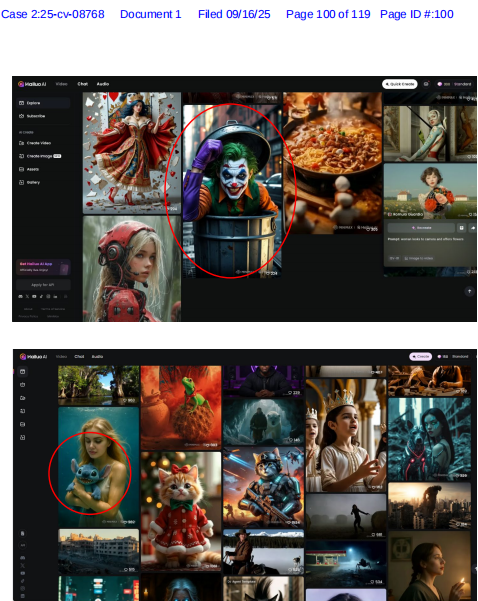Open YouTube icon in upper screenshot's sidebar
478x601 pixels.
34,296
